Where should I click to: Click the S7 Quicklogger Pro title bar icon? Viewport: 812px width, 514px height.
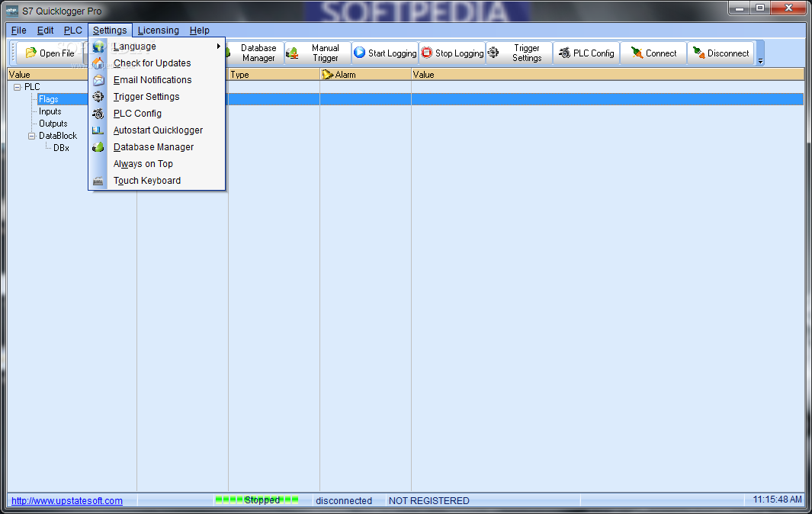point(12,11)
